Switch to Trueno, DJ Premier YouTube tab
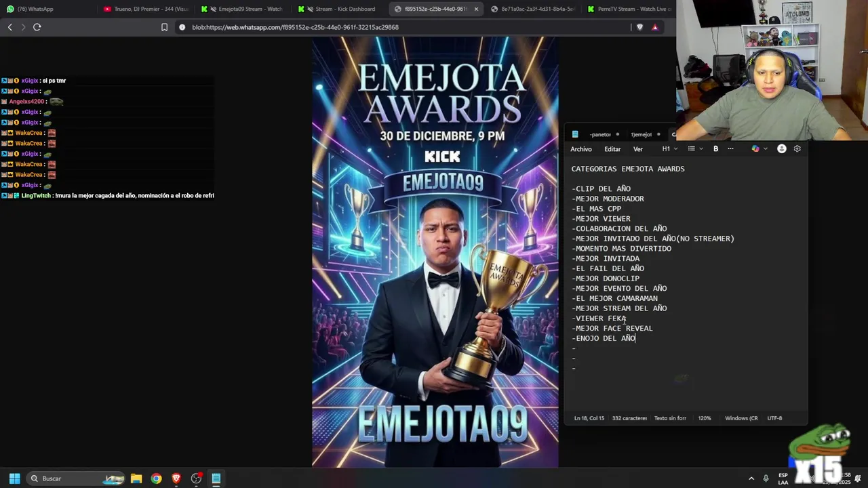 point(146,9)
